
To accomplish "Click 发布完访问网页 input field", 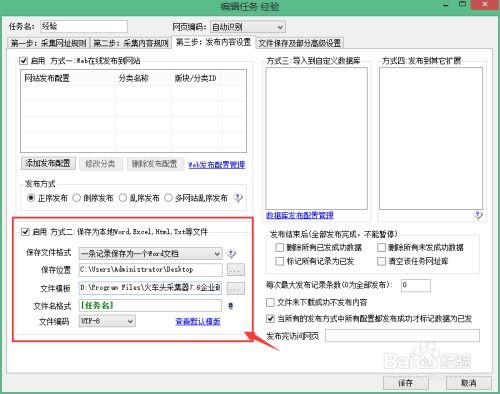I will pos(402,336).
